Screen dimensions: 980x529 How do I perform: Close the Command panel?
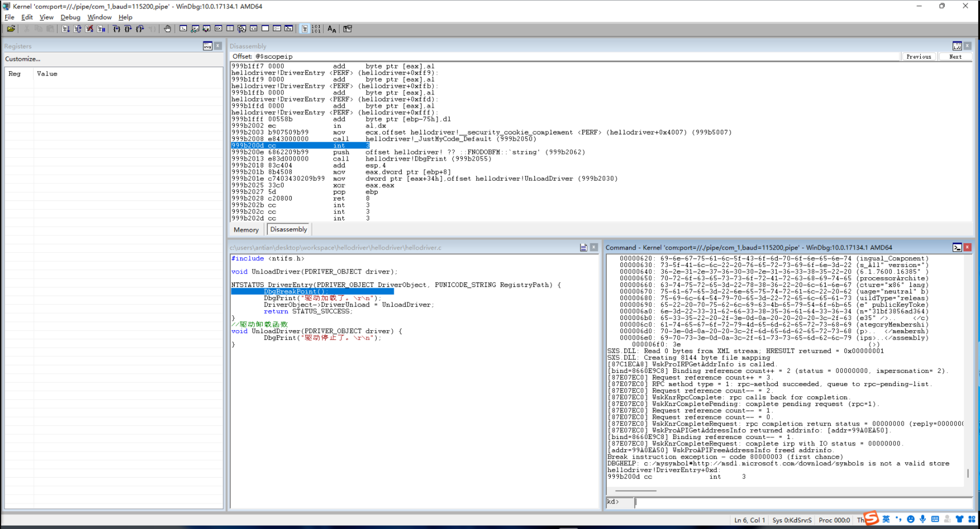point(967,248)
